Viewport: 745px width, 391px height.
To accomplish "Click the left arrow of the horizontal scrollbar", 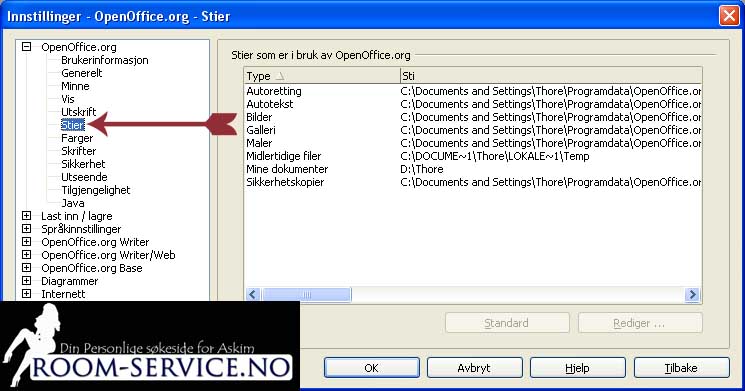I will point(252,295).
